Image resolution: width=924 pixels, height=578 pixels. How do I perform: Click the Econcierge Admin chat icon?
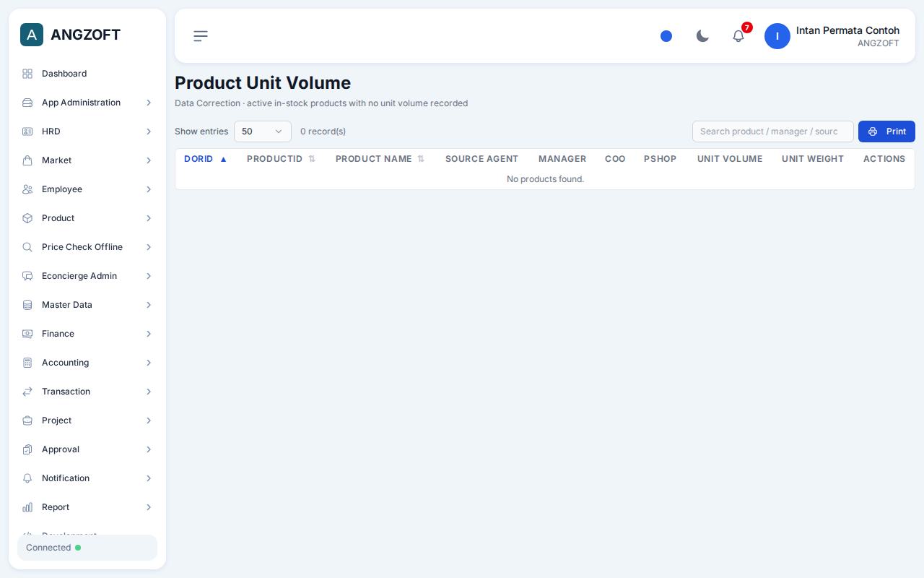coord(27,276)
